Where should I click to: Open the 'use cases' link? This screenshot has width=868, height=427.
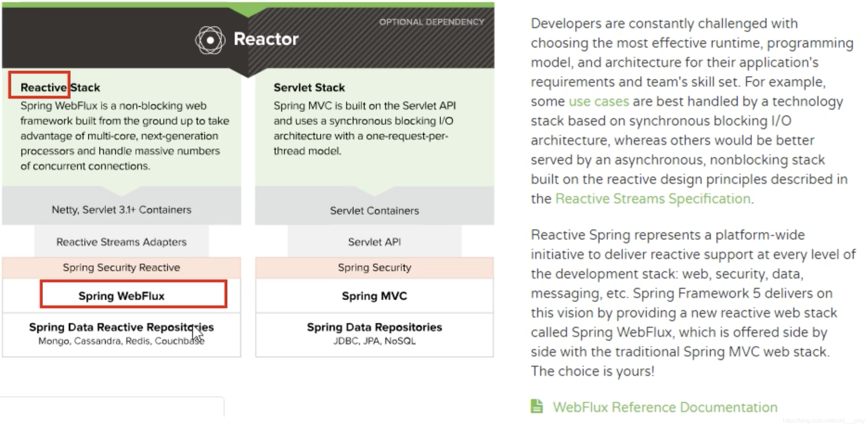pyautogui.click(x=599, y=101)
